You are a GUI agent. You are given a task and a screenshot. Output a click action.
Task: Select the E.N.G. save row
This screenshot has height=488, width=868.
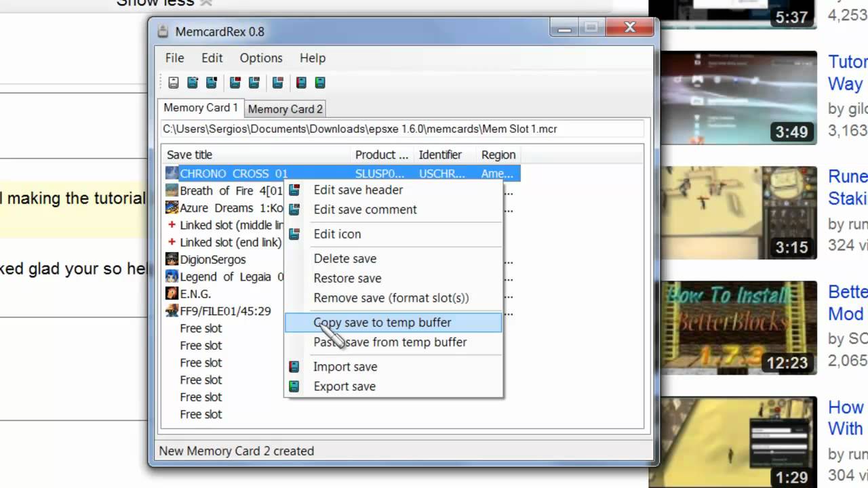[x=224, y=294]
